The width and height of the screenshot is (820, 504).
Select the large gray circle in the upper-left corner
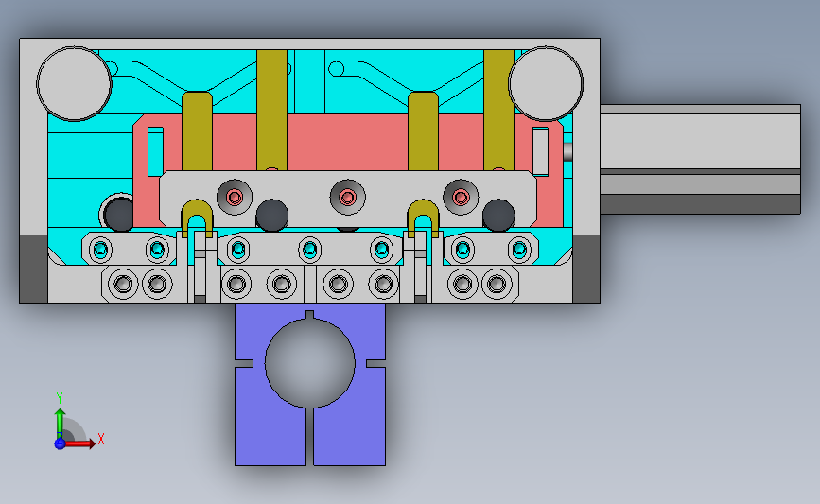74,83
